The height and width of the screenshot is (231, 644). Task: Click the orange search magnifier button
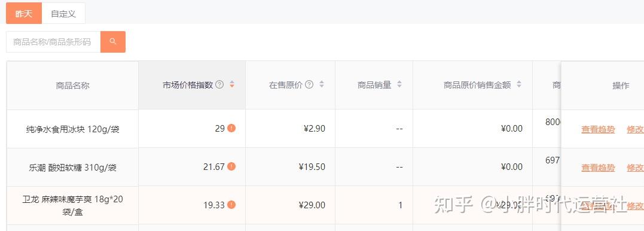click(113, 42)
